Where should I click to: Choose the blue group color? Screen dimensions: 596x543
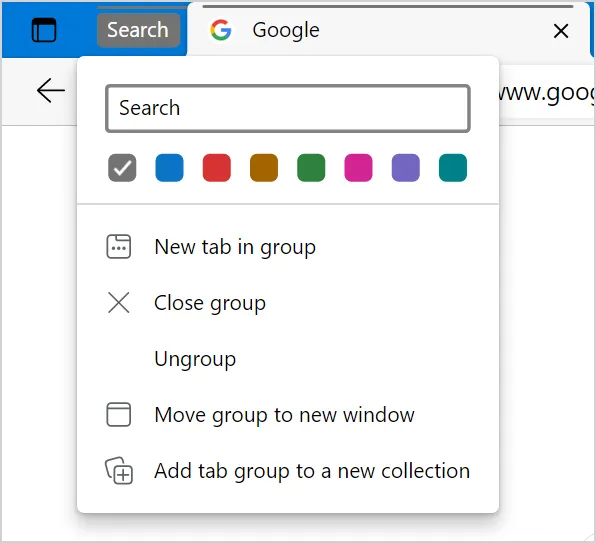(x=170, y=168)
